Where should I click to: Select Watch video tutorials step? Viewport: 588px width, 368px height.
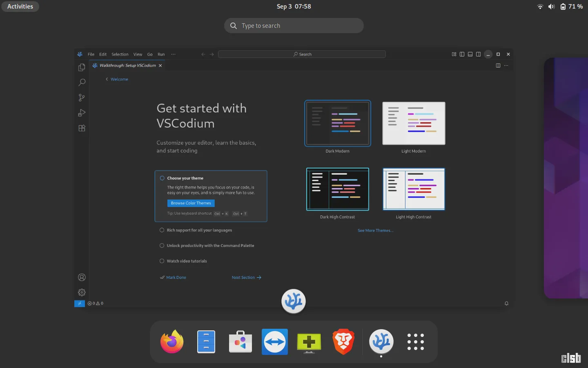click(183, 261)
